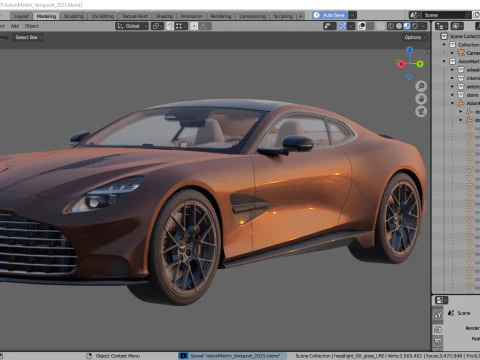480x360 pixels.
Task: Click the green Y axis gizmo handle
Action: [420, 63]
